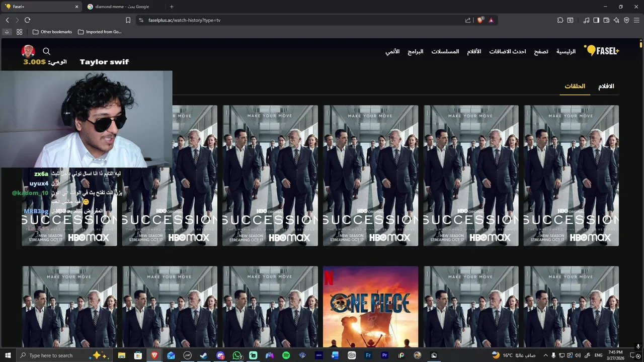Open Microsoft Store taskbar icon

click(138, 355)
